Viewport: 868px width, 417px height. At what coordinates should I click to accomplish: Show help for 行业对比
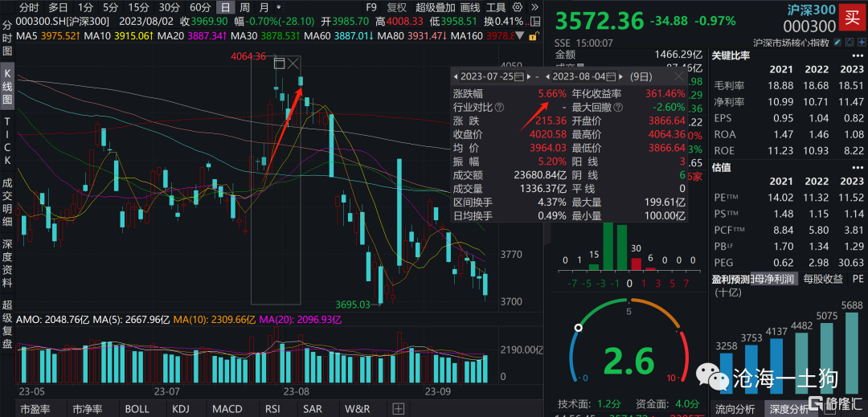[x=499, y=107]
